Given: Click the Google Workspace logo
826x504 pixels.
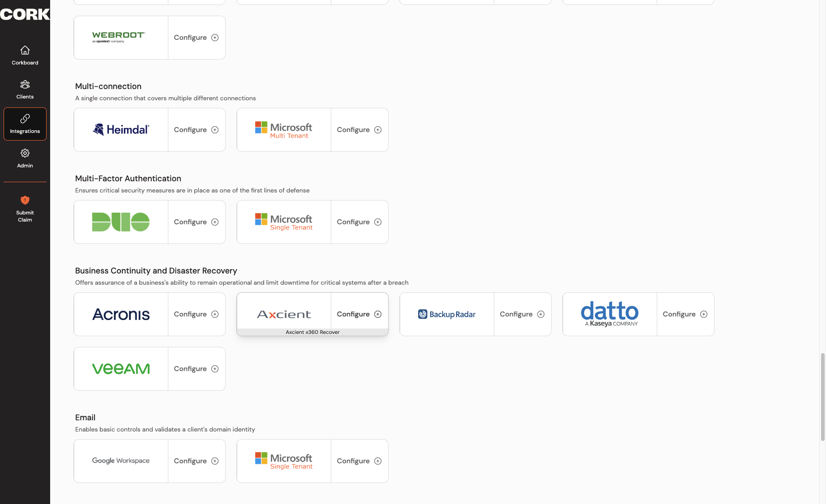Looking at the screenshot, I should pos(121,461).
